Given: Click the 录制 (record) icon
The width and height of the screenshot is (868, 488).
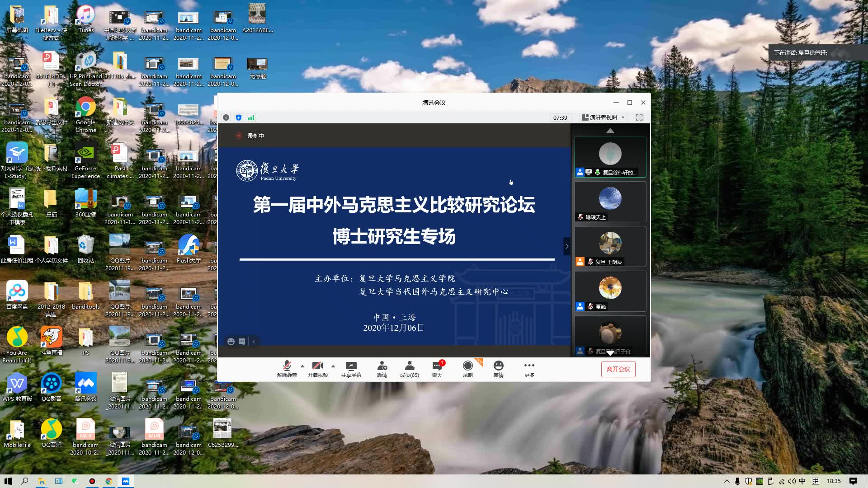Looking at the screenshot, I should click(x=467, y=368).
